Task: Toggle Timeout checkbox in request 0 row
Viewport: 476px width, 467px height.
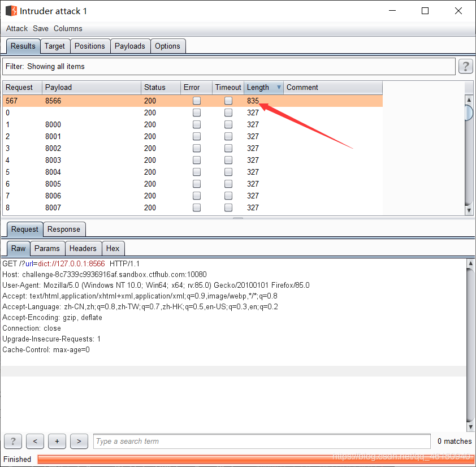Action: pyautogui.click(x=228, y=113)
